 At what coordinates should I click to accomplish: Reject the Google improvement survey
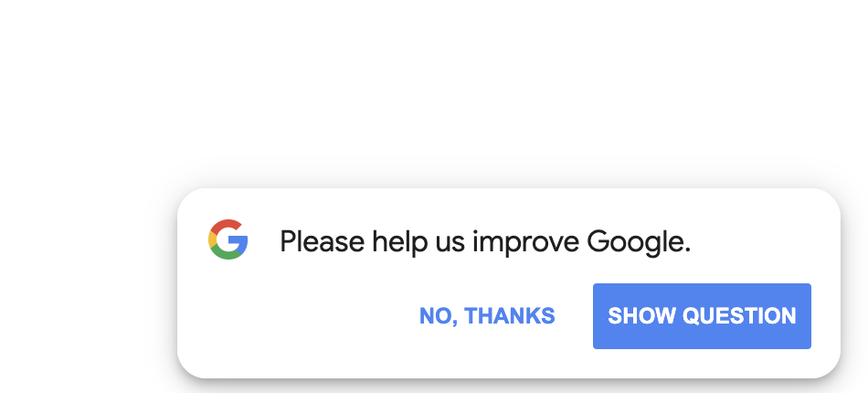[487, 316]
